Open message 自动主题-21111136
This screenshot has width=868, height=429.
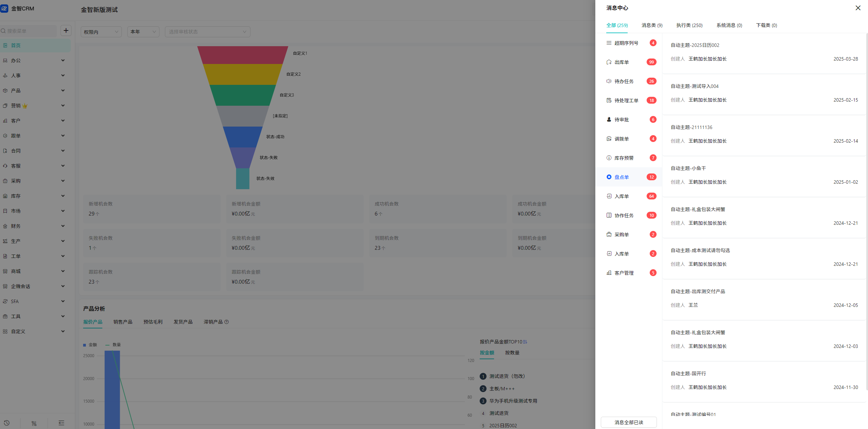(x=764, y=135)
